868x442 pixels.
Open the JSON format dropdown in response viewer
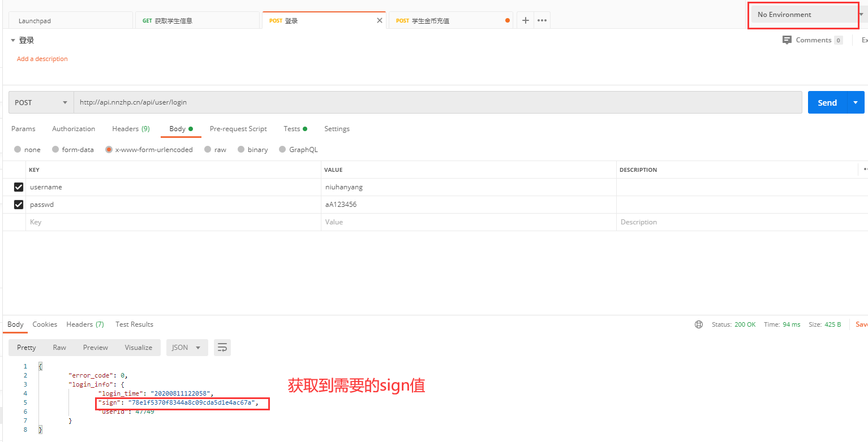pyautogui.click(x=187, y=347)
